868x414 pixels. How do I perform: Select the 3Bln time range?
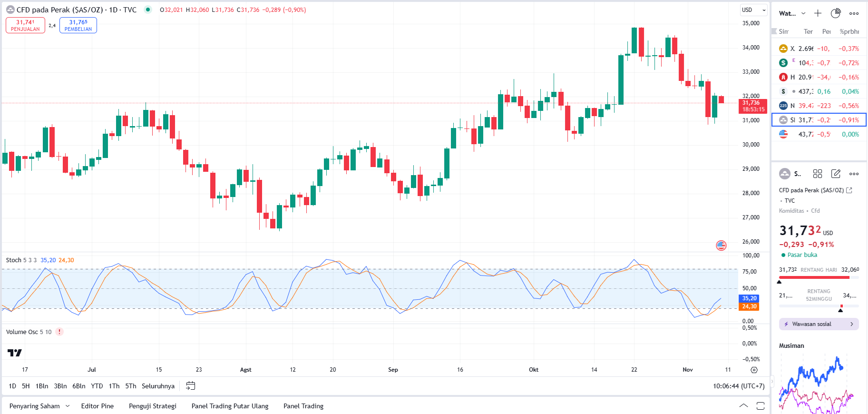click(60, 386)
